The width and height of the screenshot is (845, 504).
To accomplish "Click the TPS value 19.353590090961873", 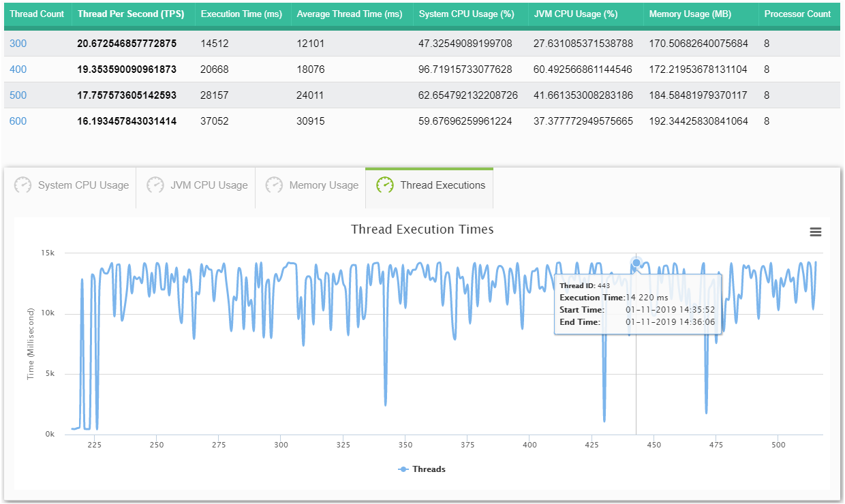I will 127,69.
